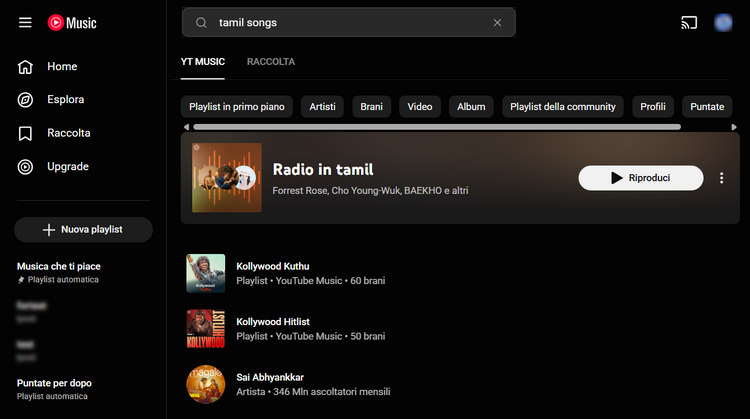
Task: Open the account avatar menu
Action: pyautogui.click(x=723, y=22)
